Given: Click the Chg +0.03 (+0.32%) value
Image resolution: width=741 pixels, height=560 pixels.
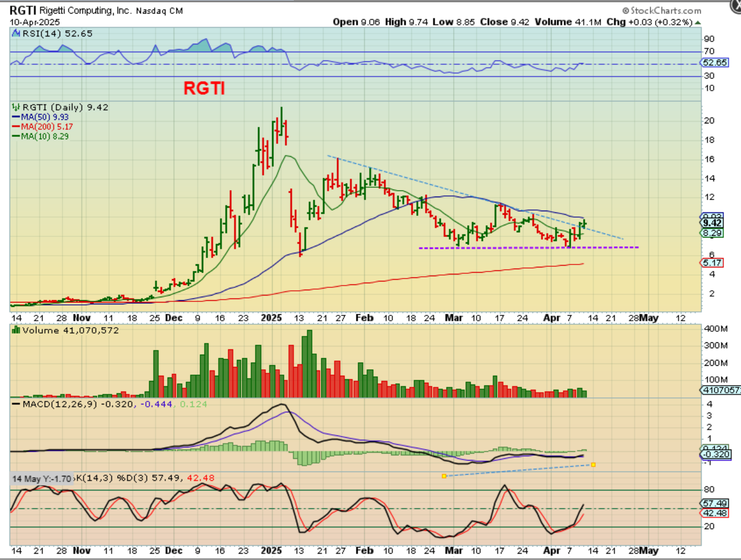Looking at the screenshot, I should pyautogui.click(x=649, y=22).
